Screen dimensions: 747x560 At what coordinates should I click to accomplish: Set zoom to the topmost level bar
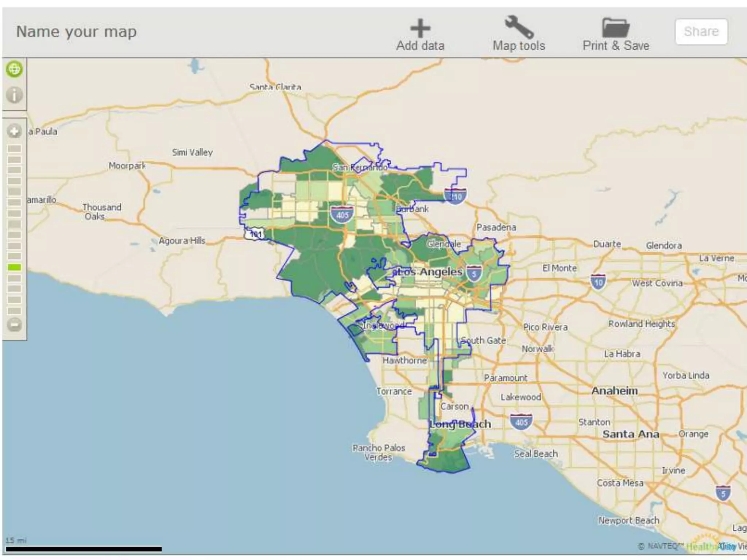tap(14, 148)
